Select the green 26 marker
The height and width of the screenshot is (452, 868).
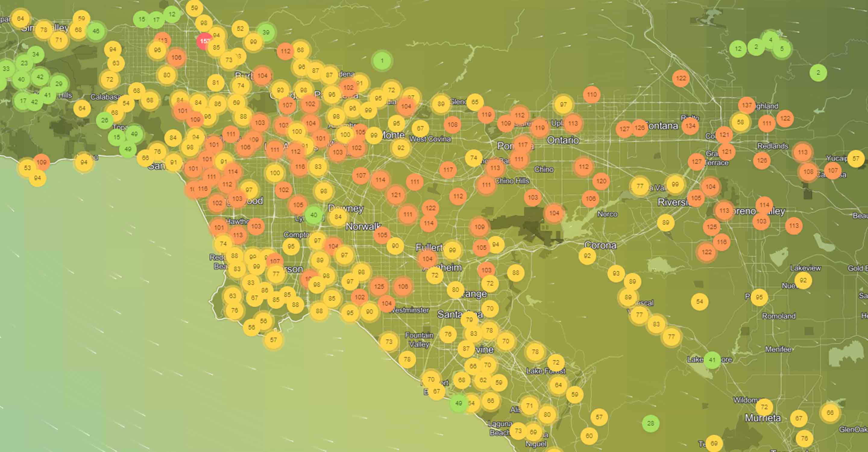click(x=105, y=120)
